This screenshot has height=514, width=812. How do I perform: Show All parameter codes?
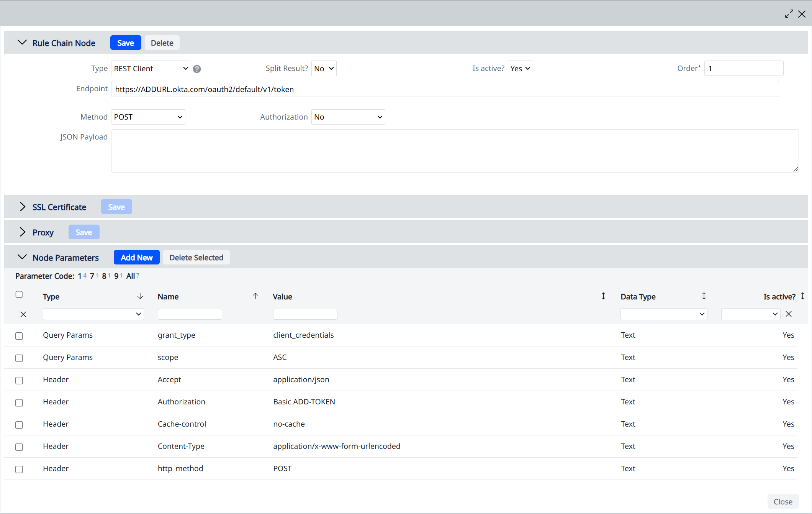131,276
